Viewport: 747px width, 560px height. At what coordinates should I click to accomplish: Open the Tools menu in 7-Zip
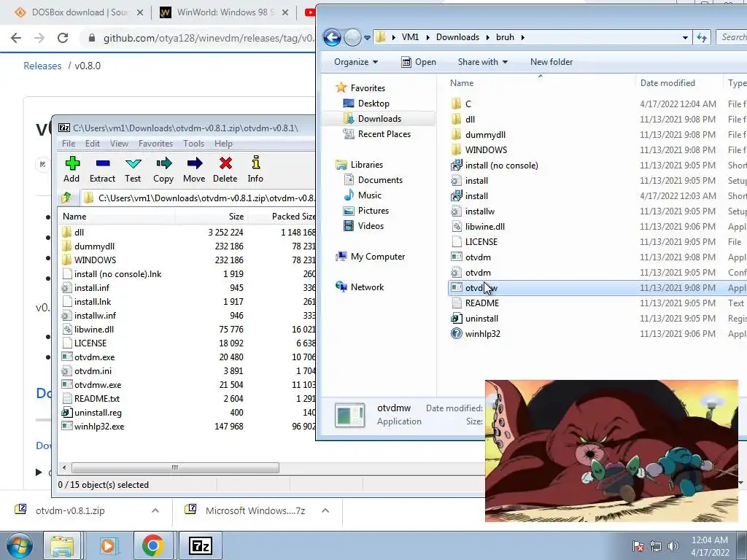pos(193,144)
